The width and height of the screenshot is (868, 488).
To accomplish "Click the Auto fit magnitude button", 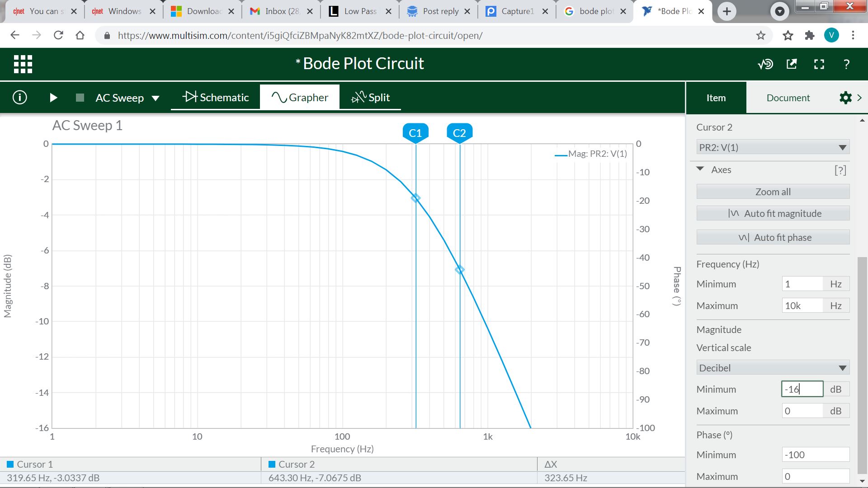I will 773,213.
